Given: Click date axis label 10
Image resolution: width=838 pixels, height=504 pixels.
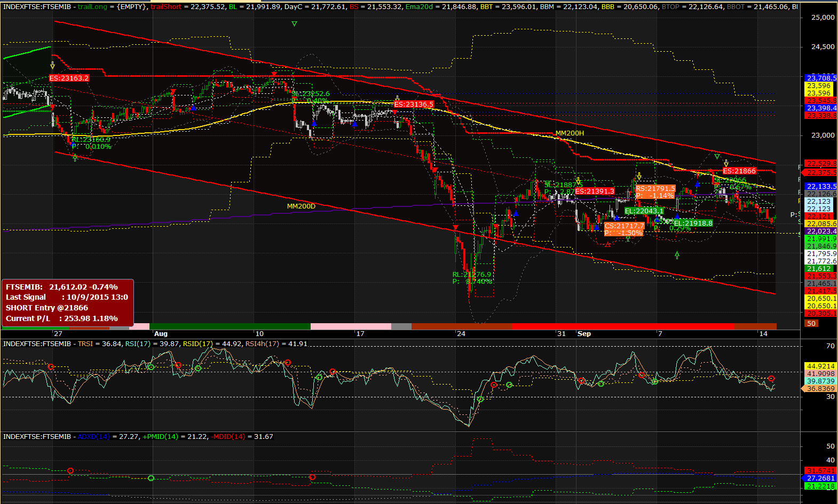Looking at the screenshot, I should (x=259, y=334).
